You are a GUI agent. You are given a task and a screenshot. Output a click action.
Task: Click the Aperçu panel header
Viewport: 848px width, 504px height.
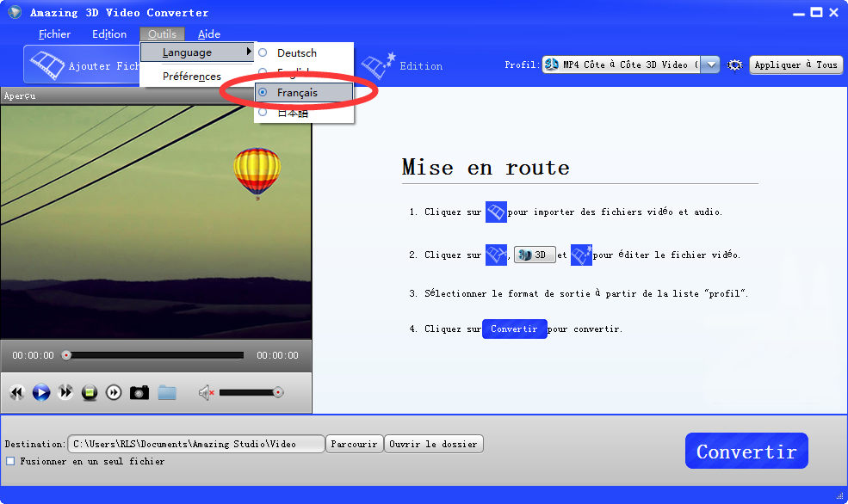coord(156,95)
